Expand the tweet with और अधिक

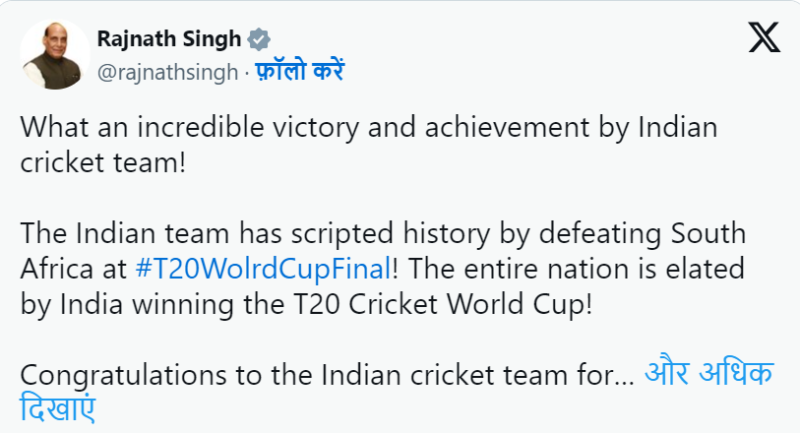(x=707, y=375)
